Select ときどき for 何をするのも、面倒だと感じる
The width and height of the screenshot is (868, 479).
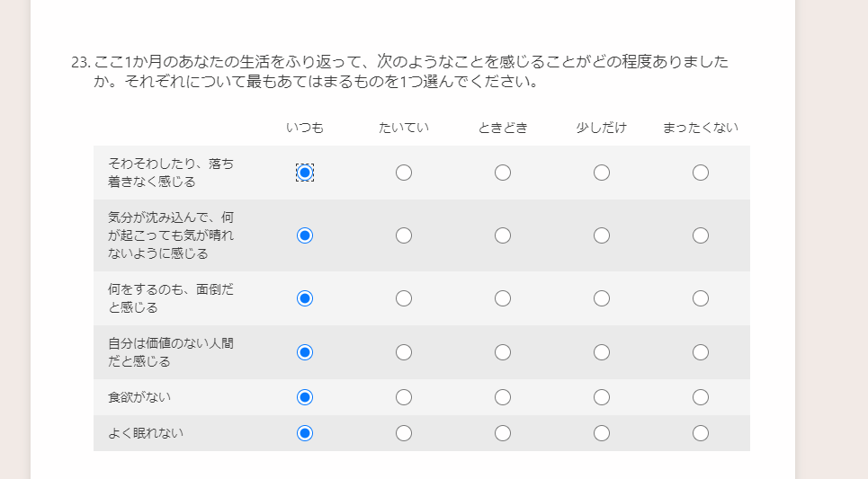tap(503, 298)
